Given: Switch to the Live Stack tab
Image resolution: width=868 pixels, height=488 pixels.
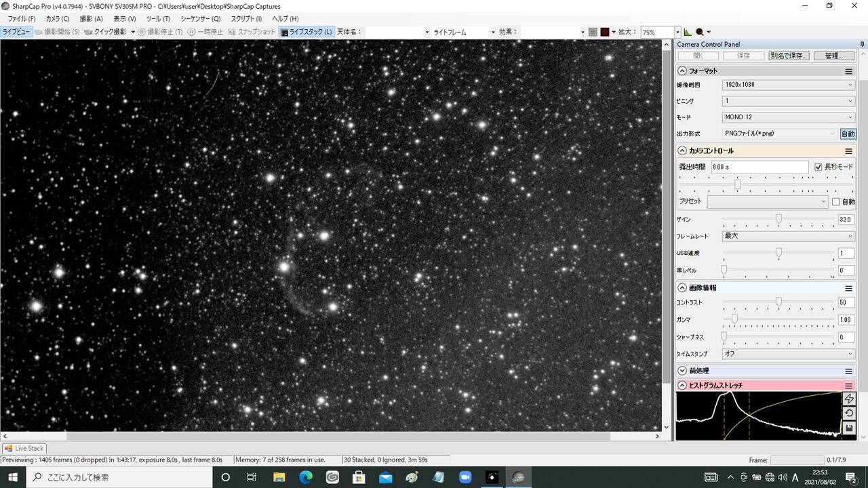Looking at the screenshot, I should (25, 448).
